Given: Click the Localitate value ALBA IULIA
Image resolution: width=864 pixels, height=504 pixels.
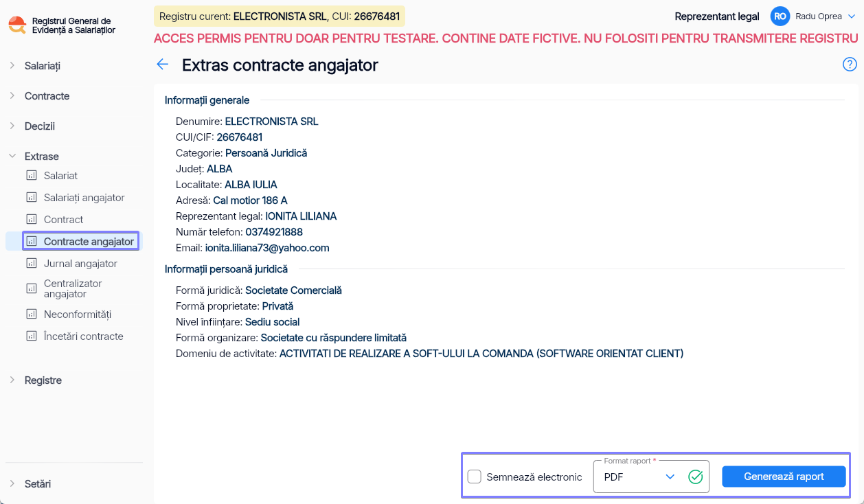Looking at the screenshot, I should [x=251, y=185].
